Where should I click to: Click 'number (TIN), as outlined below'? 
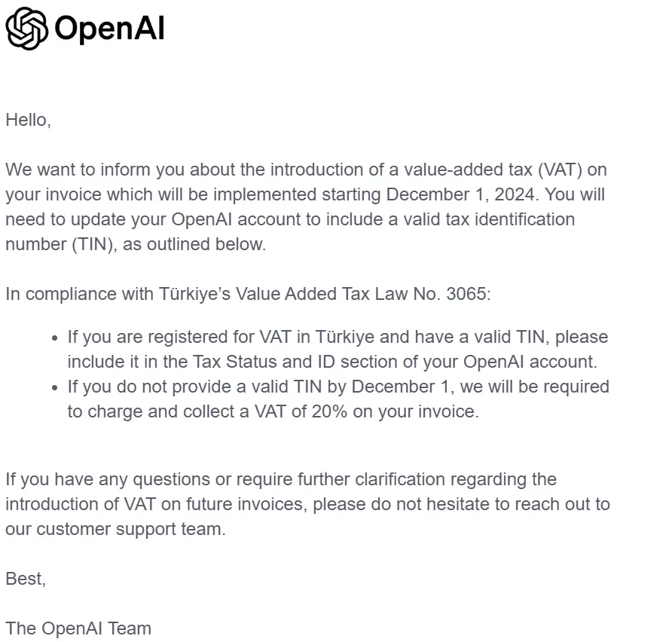click(135, 245)
